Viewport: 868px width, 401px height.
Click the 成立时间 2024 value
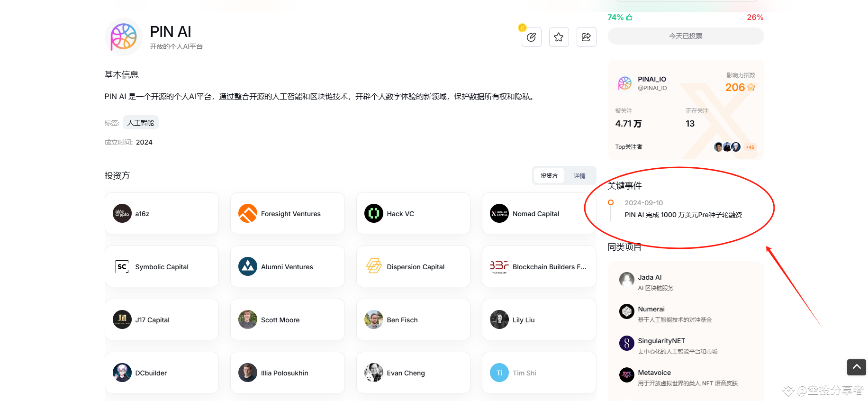click(144, 142)
